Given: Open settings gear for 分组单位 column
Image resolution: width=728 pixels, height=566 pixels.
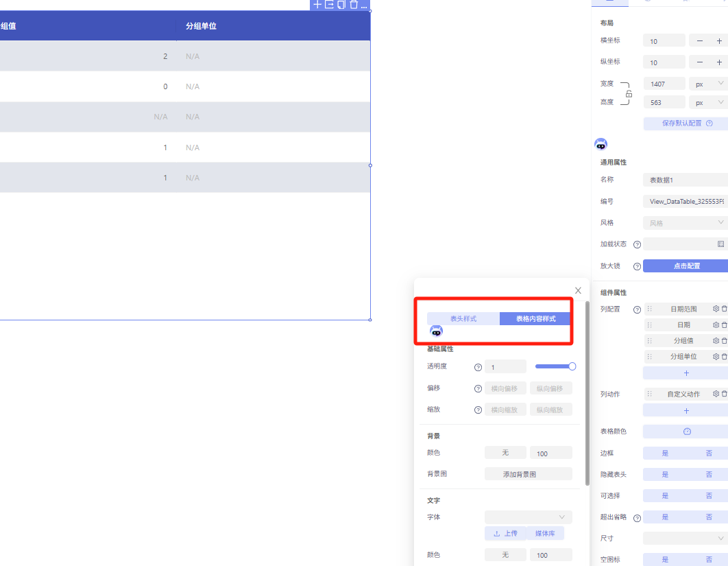Looking at the screenshot, I should coord(716,357).
